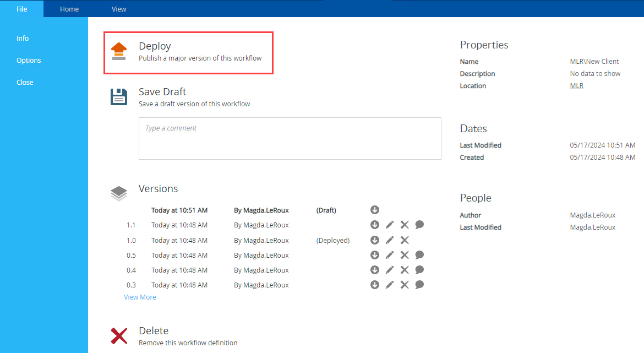Edit version 0.5 with the pencil icon
Screen dimensions: 644x353
pos(390,255)
